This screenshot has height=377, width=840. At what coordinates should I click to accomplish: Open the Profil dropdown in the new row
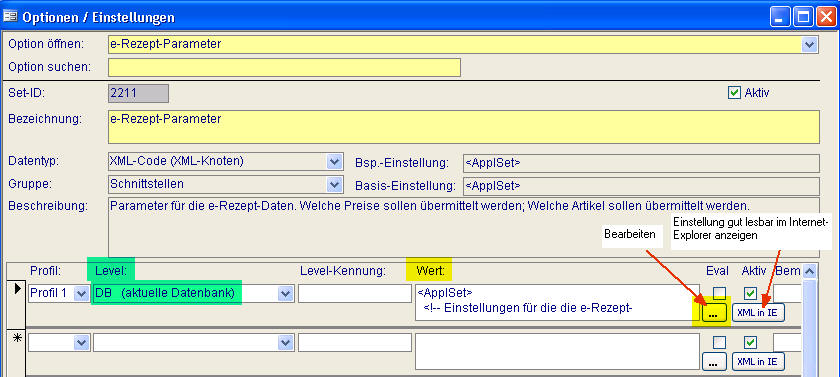pos(81,343)
